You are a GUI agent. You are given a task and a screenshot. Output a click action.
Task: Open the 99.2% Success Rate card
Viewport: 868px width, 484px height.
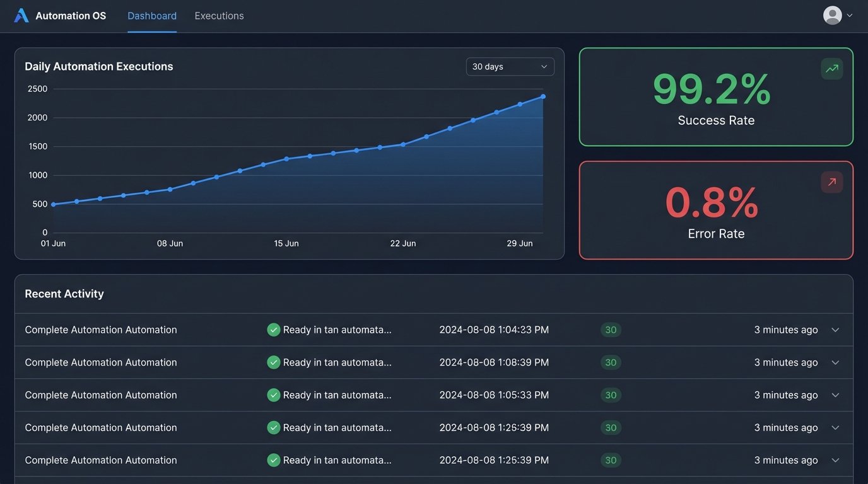click(715, 97)
